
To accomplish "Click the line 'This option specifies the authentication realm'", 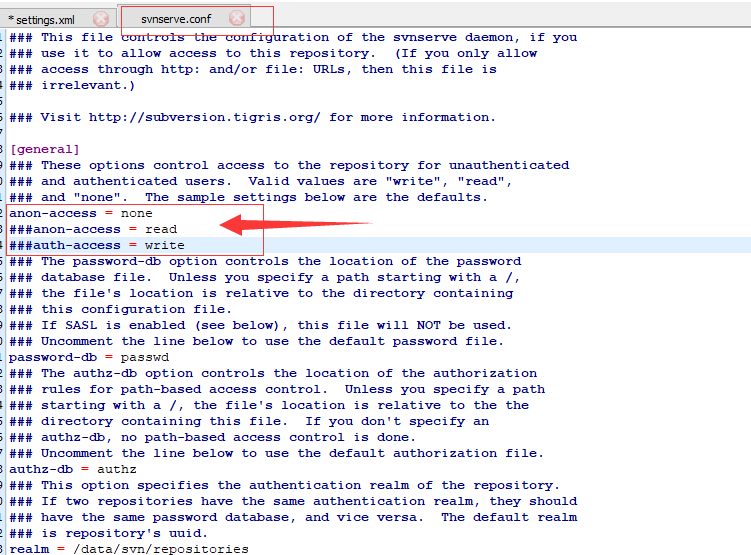I will click(x=284, y=485).
